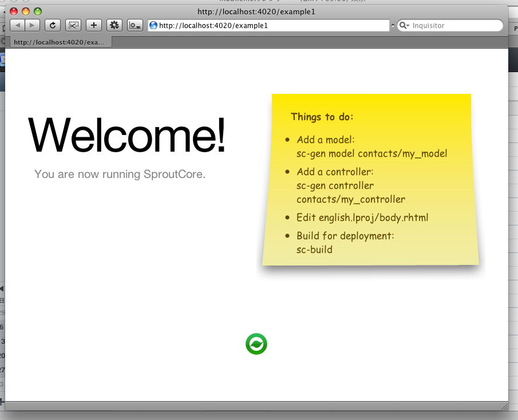Image resolution: width=518 pixels, height=420 pixels.
Task: Click the web clip scissors toolbar icon
Action: tap(73, 25)
